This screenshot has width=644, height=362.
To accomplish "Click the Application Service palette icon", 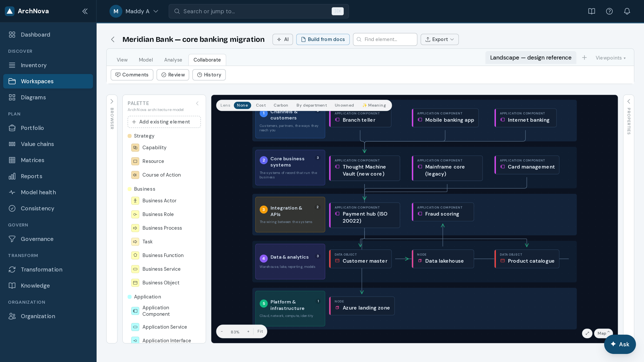I will (x=135, y=327).
